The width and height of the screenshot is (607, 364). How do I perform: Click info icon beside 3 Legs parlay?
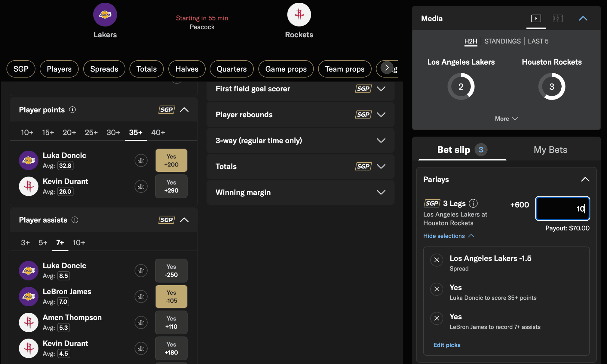coord(473,203)
